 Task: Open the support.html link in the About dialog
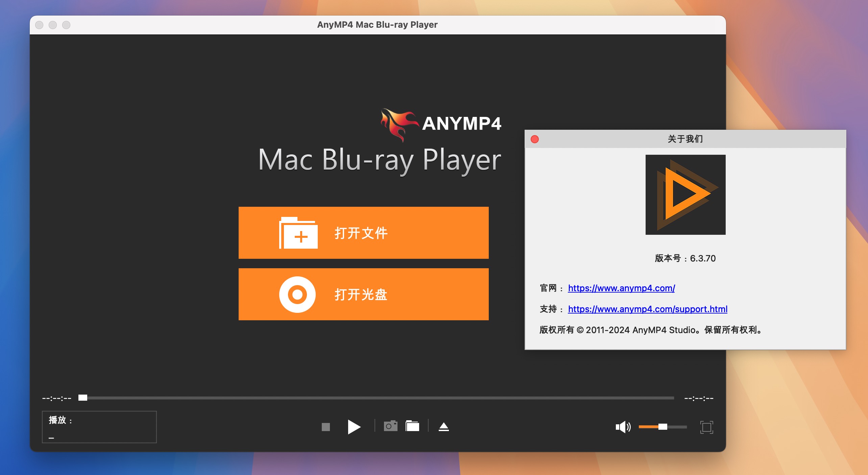[x=648, y=309]
